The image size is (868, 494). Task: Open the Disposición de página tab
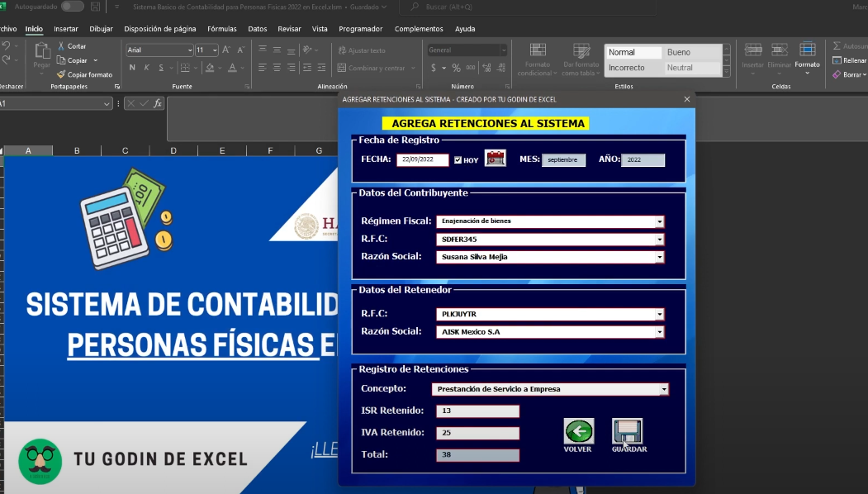click(x=160, y=29)
